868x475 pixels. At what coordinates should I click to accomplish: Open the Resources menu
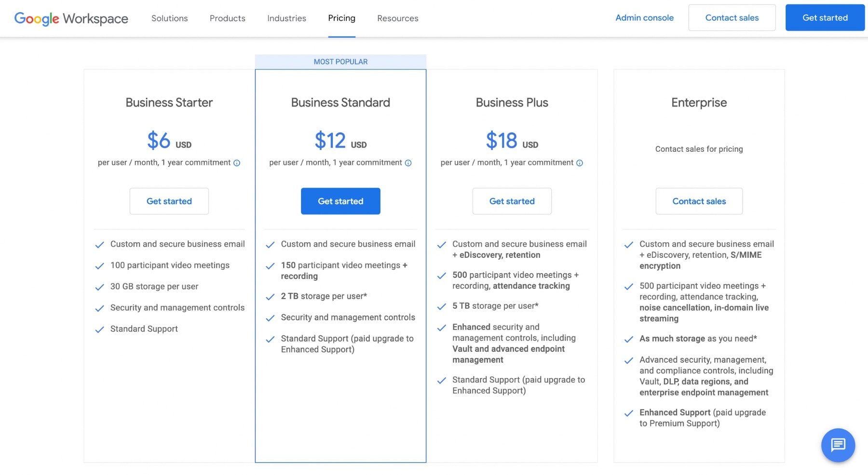coord(398,18)
